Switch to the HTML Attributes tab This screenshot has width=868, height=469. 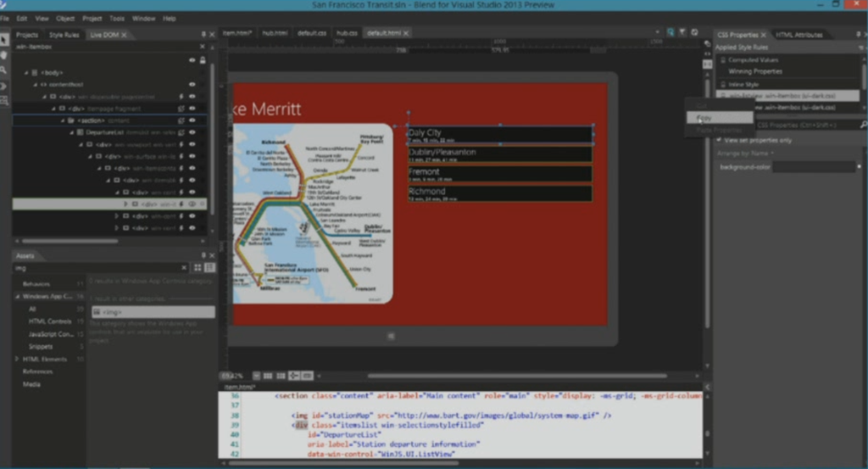coord(798,35)
